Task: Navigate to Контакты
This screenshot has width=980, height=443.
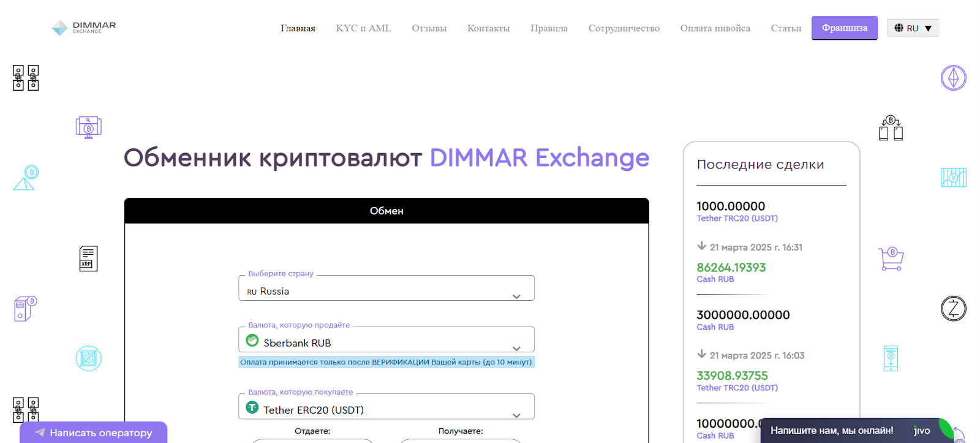Action: point(488,28)
